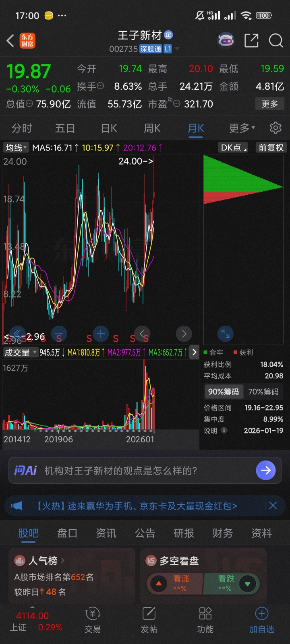290x644 pixels.
Task: Tap the back arrow icon
Action: 10,41
